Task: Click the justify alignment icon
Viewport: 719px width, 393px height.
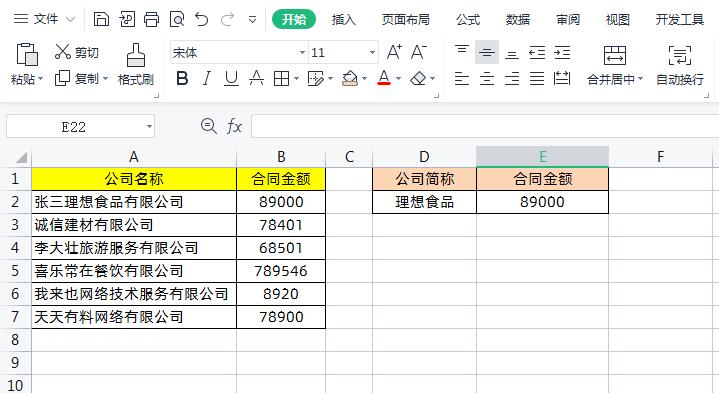Action: coord(537,78)
